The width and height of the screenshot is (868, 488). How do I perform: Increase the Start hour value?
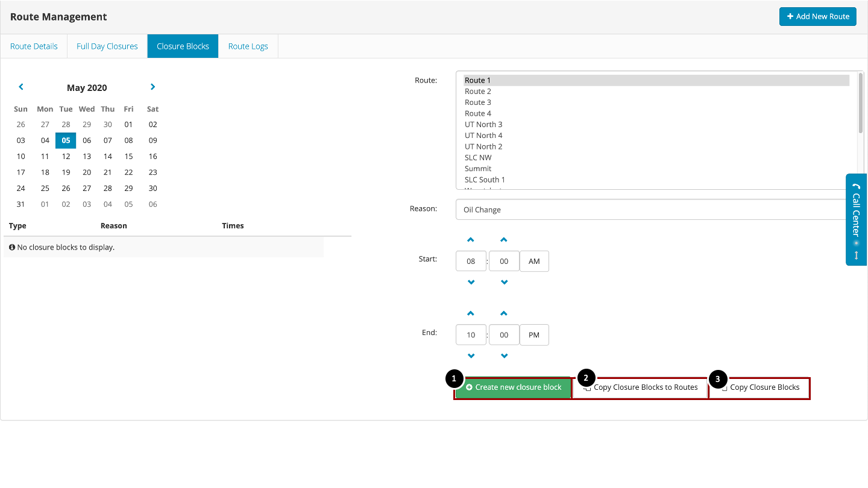471,240
